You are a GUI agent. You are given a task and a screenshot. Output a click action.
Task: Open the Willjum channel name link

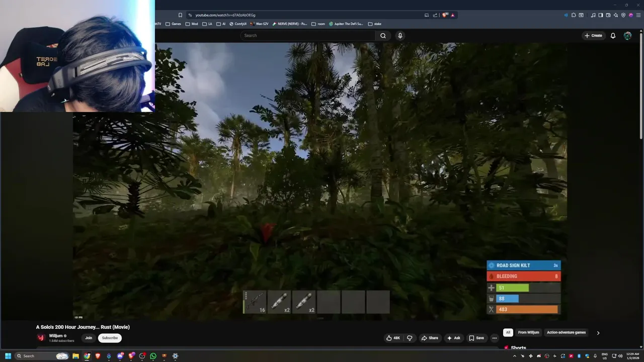pyautogui.click(x=56, y=336)
